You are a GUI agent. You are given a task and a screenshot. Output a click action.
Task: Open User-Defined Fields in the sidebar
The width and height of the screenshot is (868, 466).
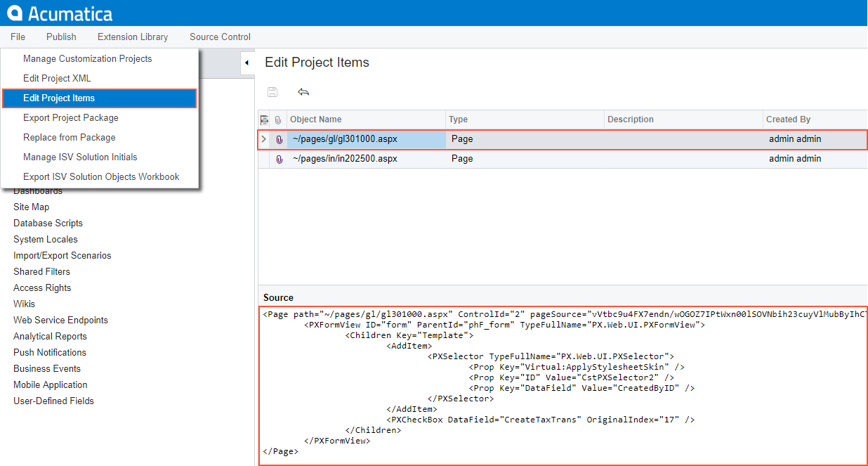click(53, 401)
